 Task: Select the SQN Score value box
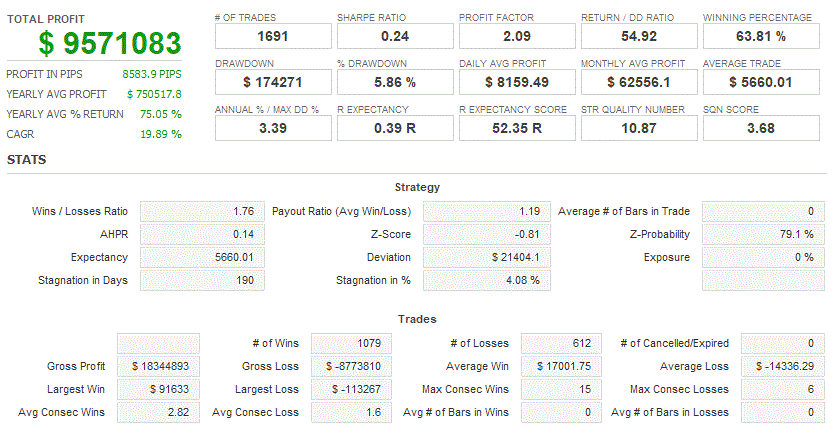point(759,128)
